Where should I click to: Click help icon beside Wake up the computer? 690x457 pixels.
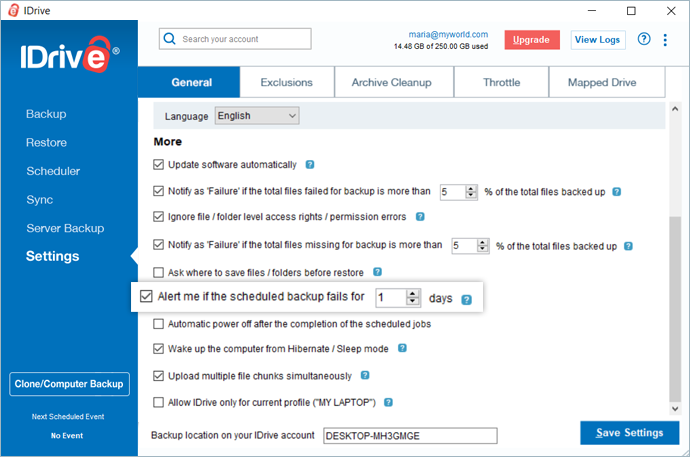402,348
